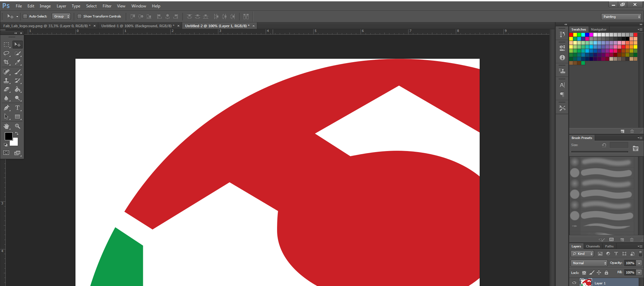Open the Normal blend mode dropdown
Image resolution: width=644 pixels, height=286 pixels.
click(589, 263)
